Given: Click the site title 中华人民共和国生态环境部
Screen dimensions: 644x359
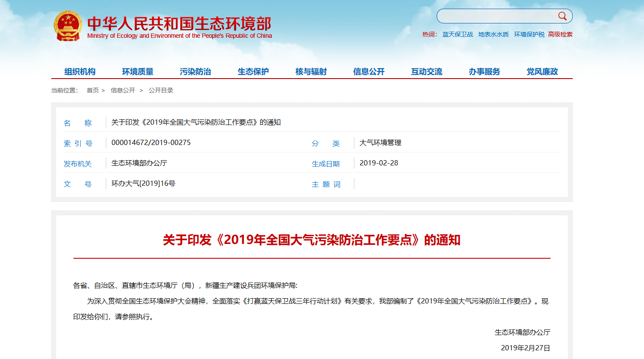Looking at the screenshot, I should [x=179, y=23].
